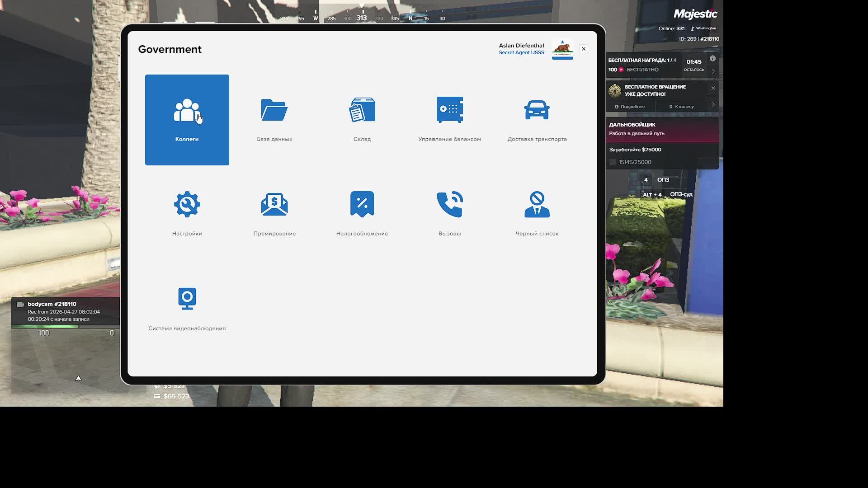Click the free reward info icon
868x488 pixels.
click(712, 59)
